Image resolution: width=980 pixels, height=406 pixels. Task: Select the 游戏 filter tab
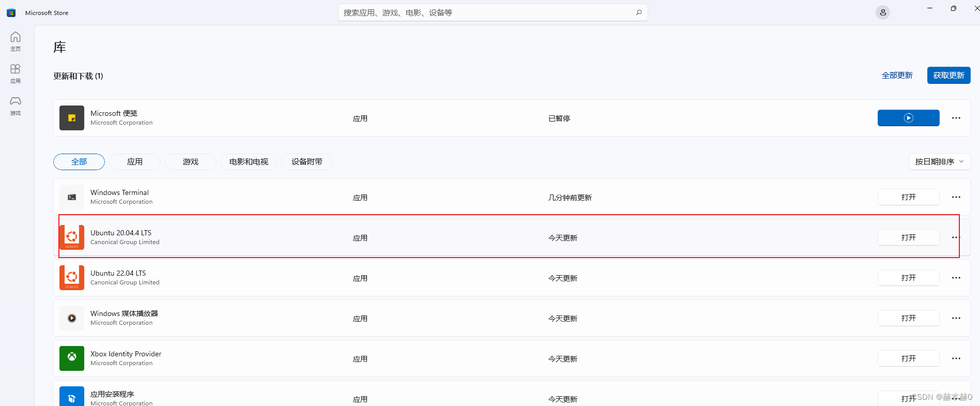(x=191, y=162)
